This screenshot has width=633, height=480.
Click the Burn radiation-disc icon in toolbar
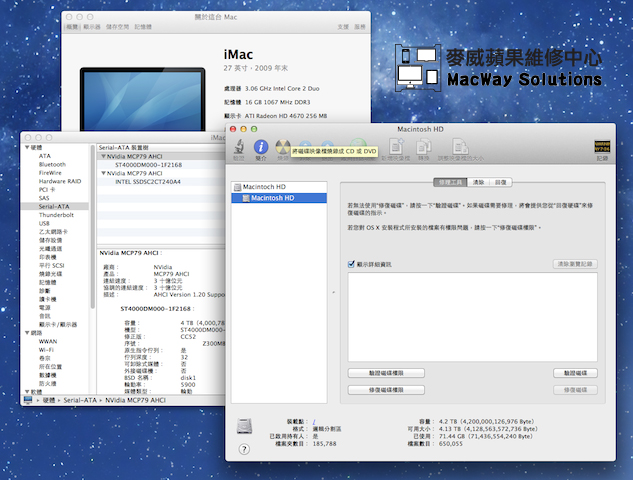tap(283, 147)
